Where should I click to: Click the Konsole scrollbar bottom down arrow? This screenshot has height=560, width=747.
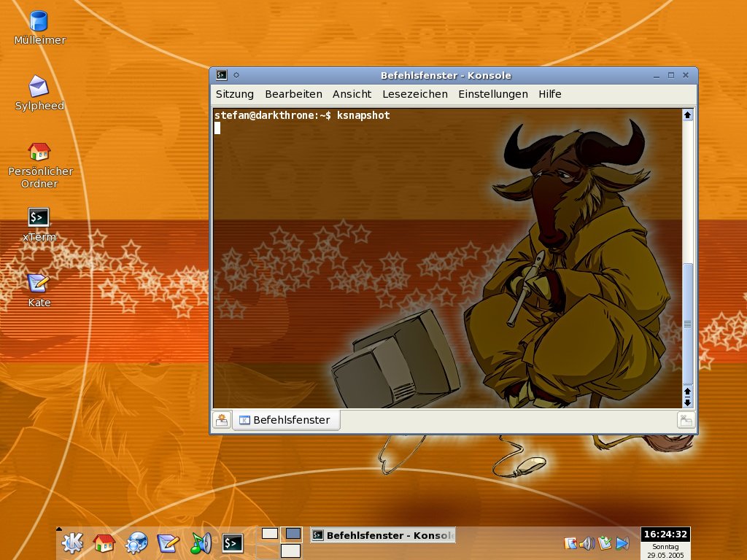[x=687, y=402]
